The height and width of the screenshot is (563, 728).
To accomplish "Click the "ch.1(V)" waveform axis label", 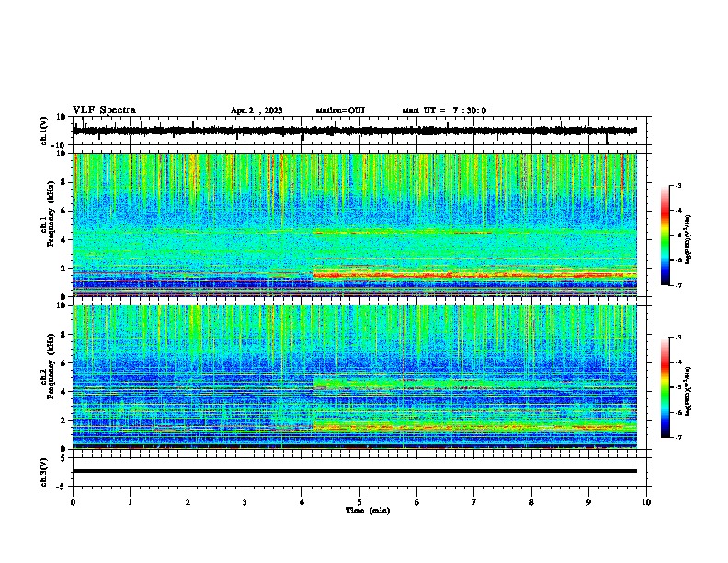I will click(x=43, y=131).
